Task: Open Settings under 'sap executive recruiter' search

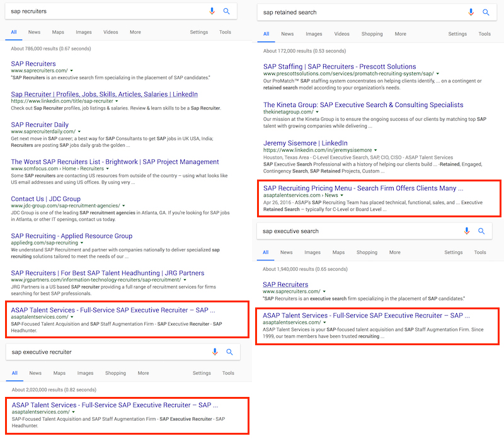Action: tap(202, 373)
